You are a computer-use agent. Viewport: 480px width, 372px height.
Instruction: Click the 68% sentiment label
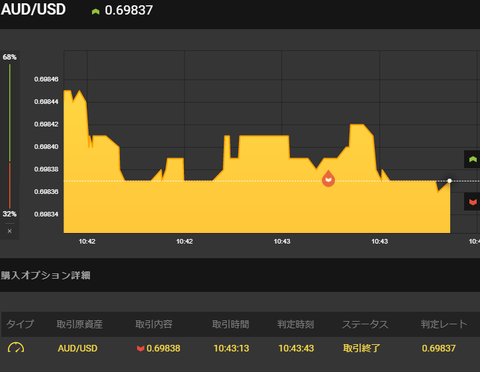pyautogui.click(x=9, y=57)
